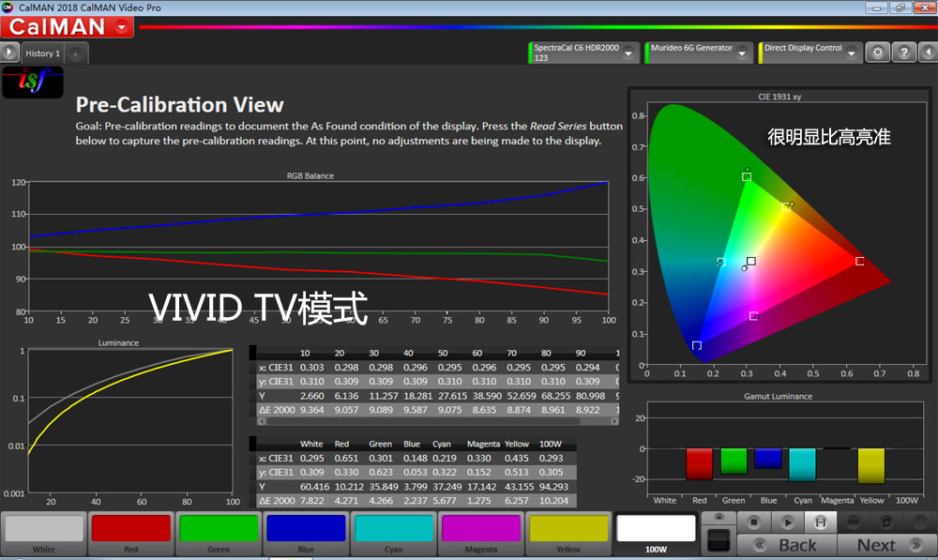Image resolution: width=938 pixels, height=560 pixels.
Task: Click the CalMAN app icon in title bar
Action: [8, 8]
